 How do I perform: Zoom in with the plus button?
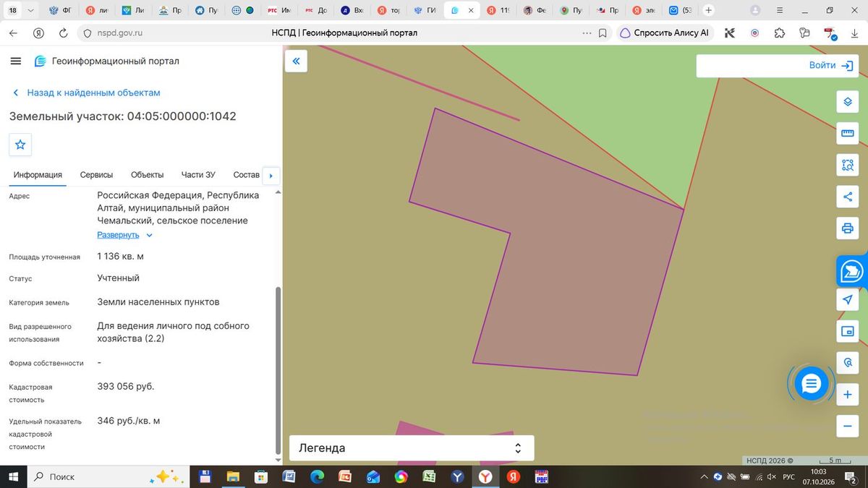pyautogui.click(x=848, y=395)
